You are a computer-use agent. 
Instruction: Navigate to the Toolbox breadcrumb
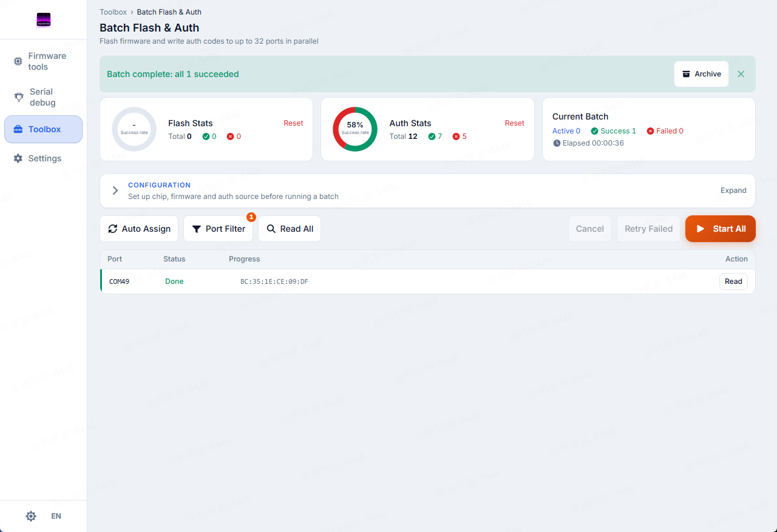[x=113, y=12]
